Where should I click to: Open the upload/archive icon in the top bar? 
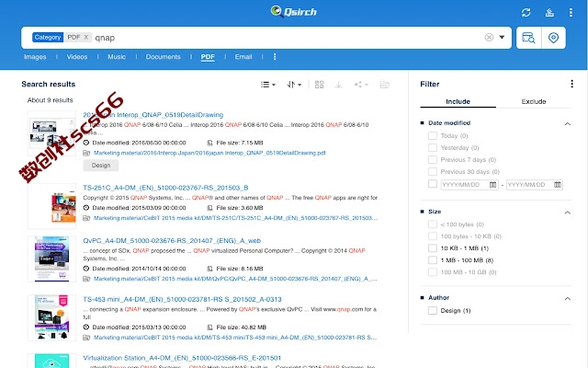pyautogui.click(x=549, y=12)
